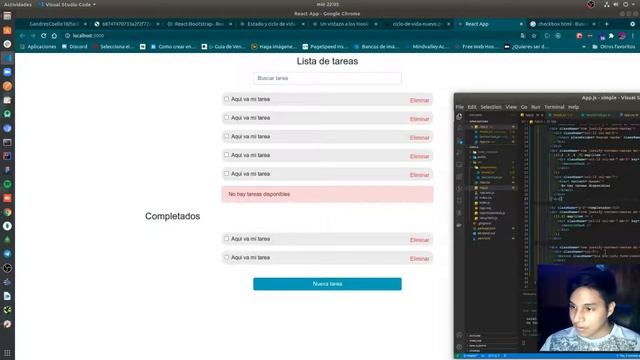
Task: Open the PageSpeed Insights bookmark
Action: click(x=325, y=47)
